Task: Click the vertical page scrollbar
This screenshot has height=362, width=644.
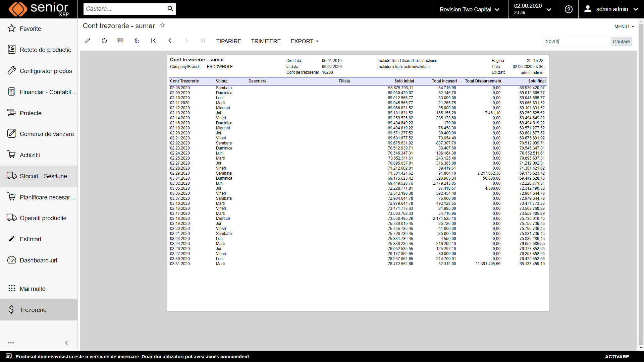Action: click(x=641, y=185)
